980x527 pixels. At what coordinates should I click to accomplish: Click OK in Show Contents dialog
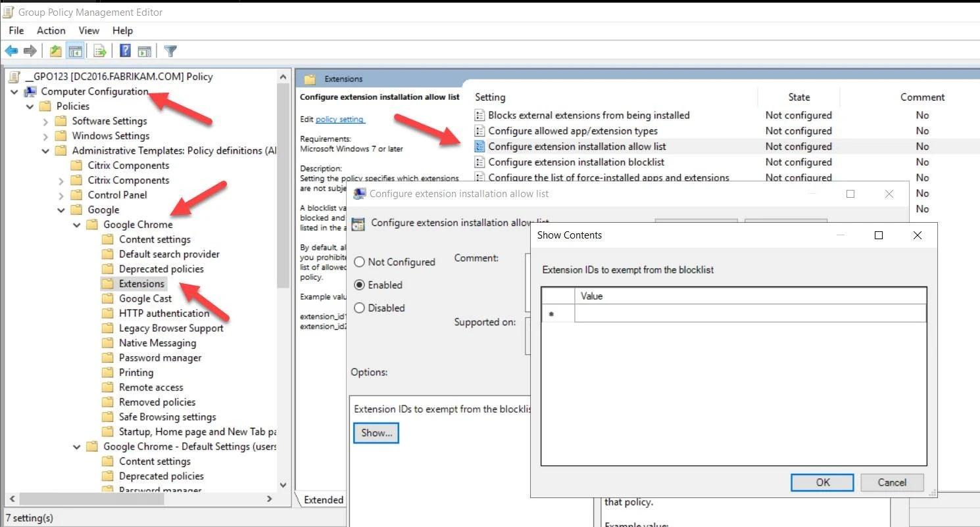point(823,482)
